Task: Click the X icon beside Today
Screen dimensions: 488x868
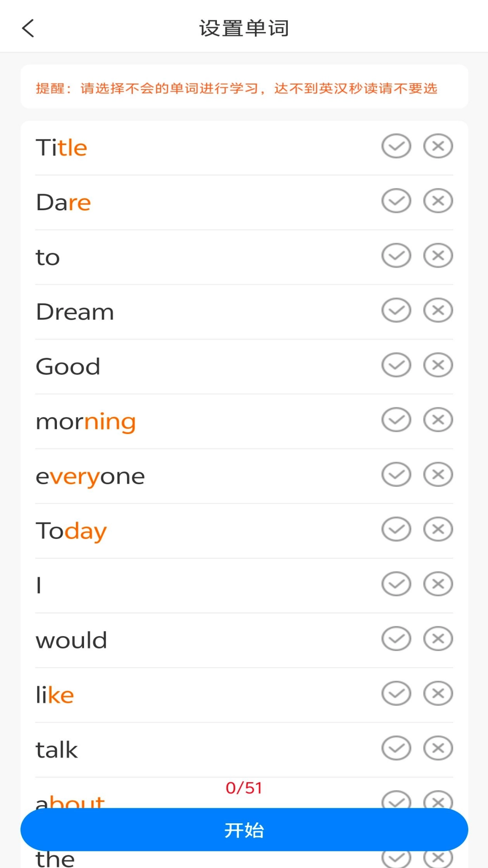Action: click(x=438, y=529)
